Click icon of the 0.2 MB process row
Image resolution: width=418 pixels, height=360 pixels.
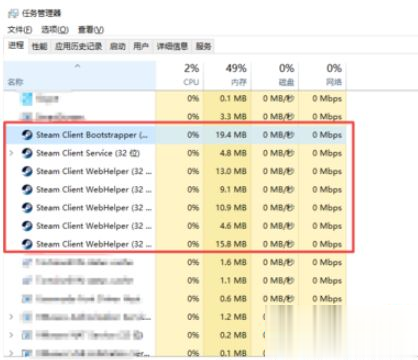pyautogui.click(x=27, y=335)
